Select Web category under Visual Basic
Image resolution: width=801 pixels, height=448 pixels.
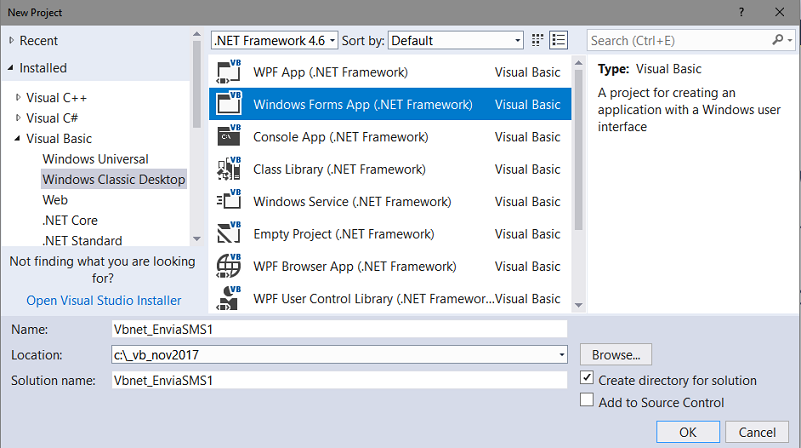pos(55,200)
